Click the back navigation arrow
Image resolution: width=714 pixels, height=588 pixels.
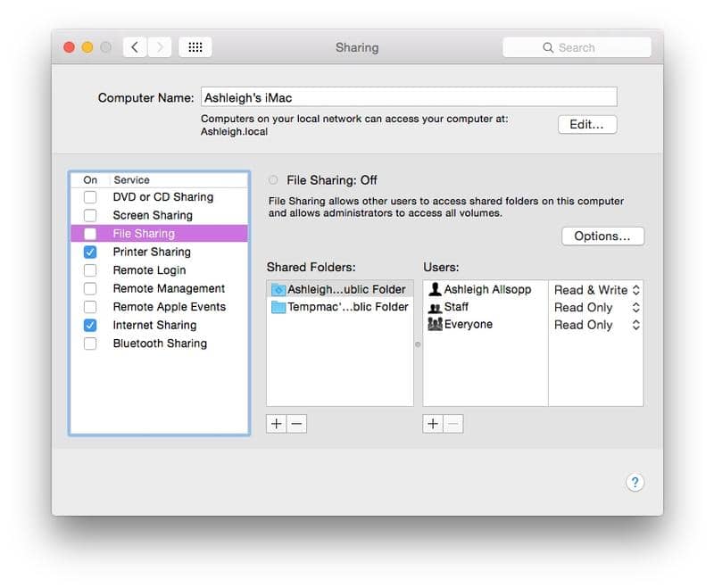coord(134,46)
